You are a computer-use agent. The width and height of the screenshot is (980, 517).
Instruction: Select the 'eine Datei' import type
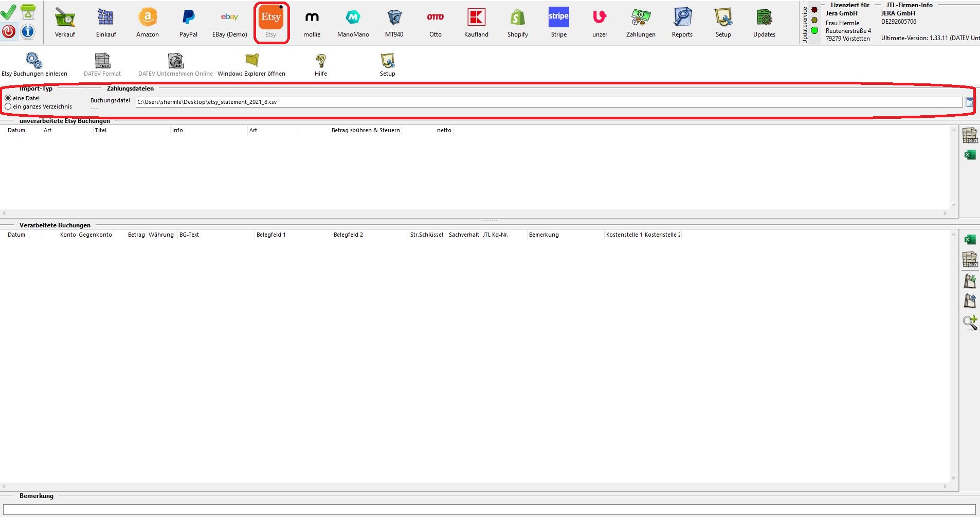pos(8,98)
